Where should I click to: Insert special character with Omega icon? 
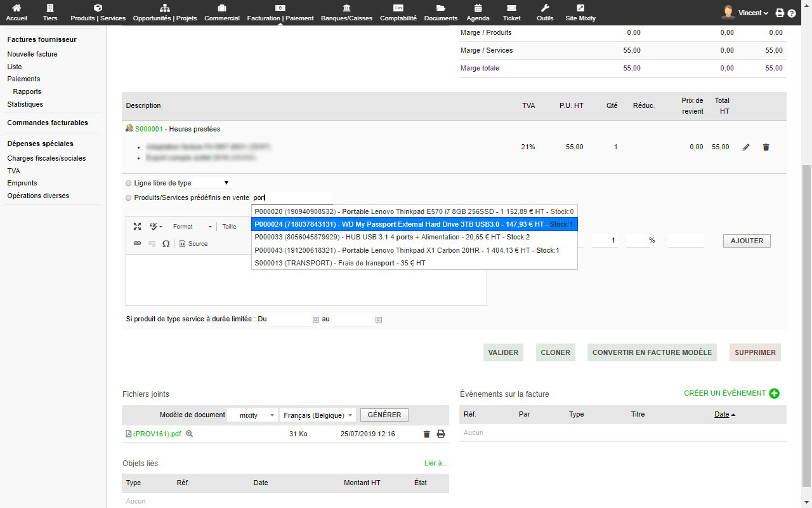coord(166,244)
